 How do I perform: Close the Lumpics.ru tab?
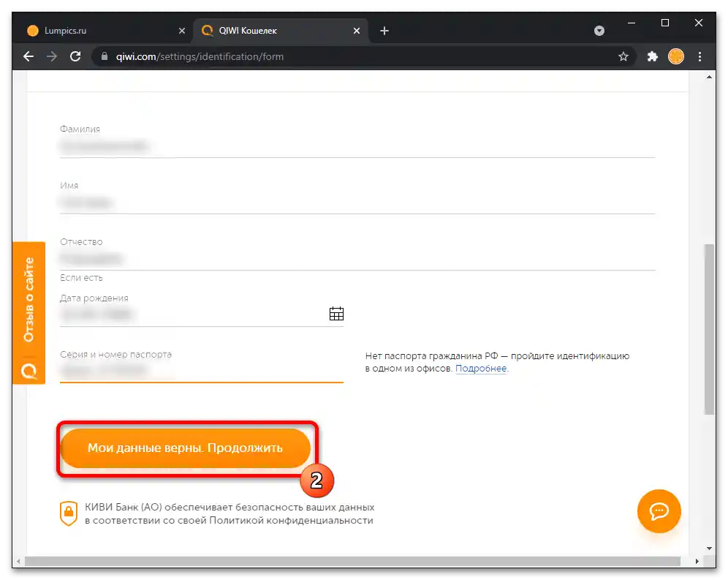click(182, 31)
